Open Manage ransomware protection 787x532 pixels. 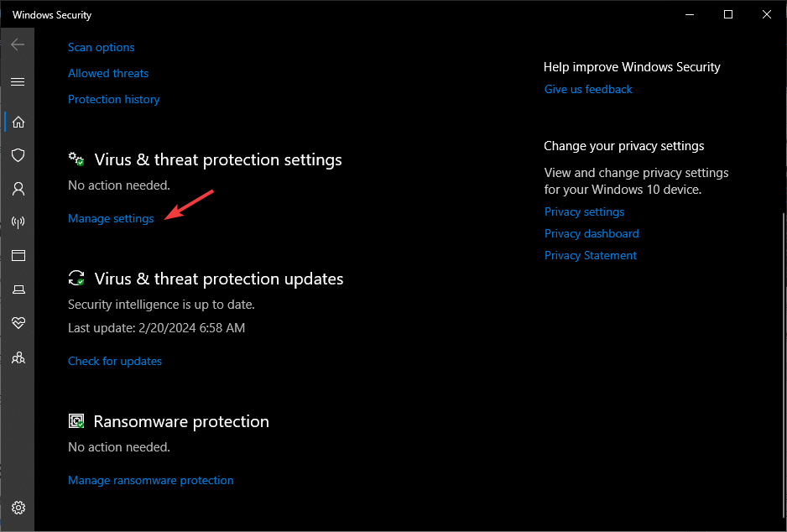coord(150,481)
